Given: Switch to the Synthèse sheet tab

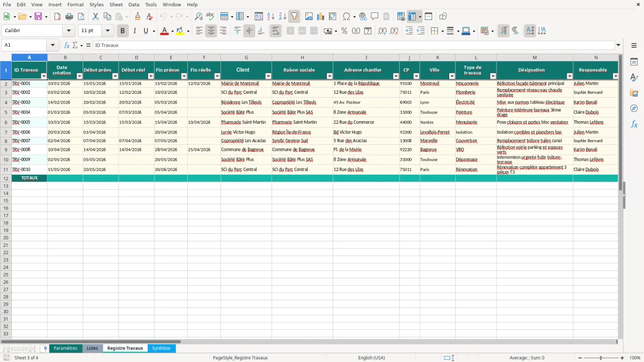Looking at the screenshot, I should pyautogui.click(x=161, y=349).
